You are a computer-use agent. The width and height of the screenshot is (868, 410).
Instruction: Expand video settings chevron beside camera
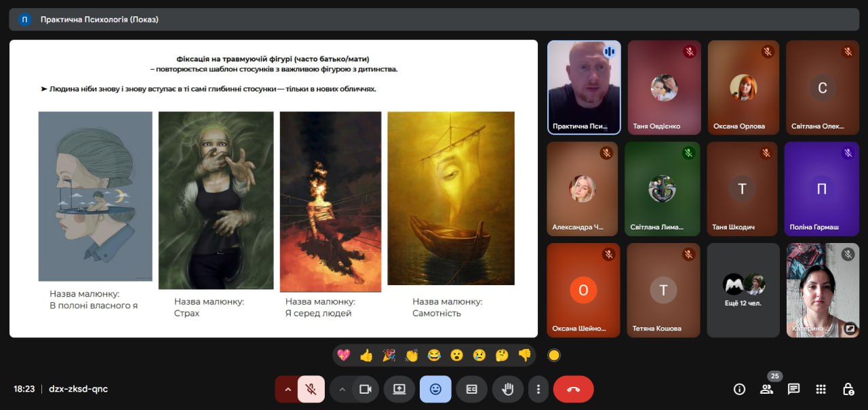click(342, 389)
